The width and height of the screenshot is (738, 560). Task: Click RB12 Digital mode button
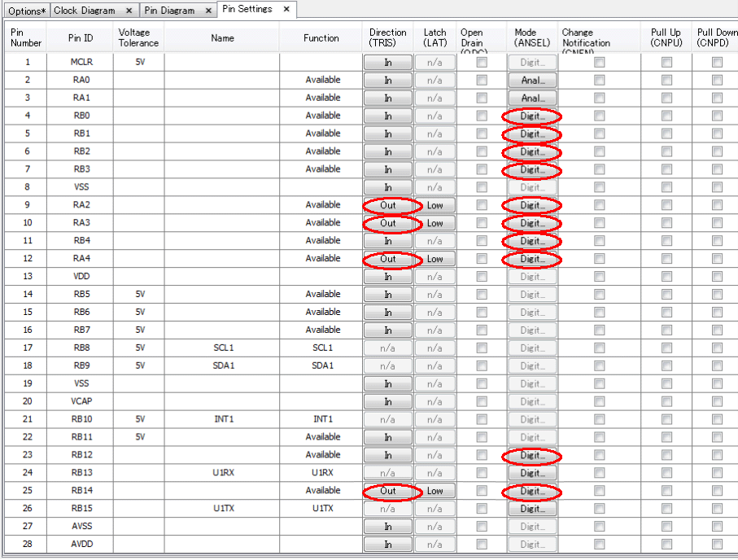tap(532, 456)
